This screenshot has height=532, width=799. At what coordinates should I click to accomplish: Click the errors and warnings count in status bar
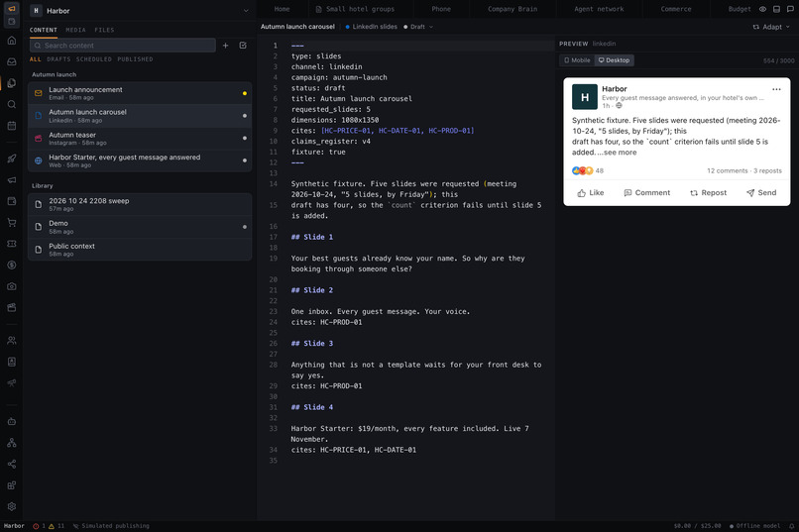(x=49, y=526)
